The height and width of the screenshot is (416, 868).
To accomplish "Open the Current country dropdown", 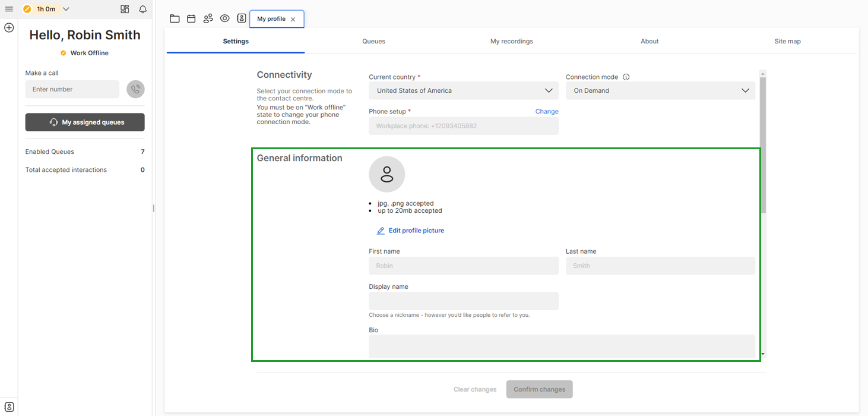I will [464, 90].
